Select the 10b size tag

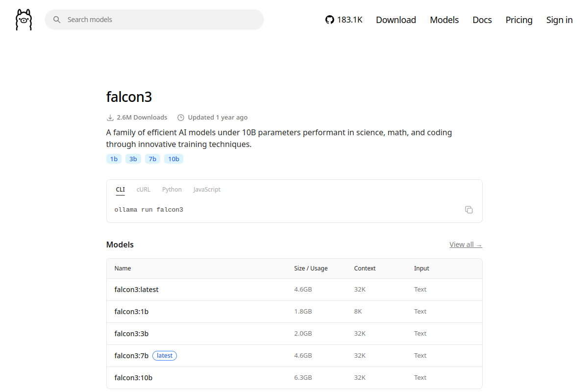point(174,159)
